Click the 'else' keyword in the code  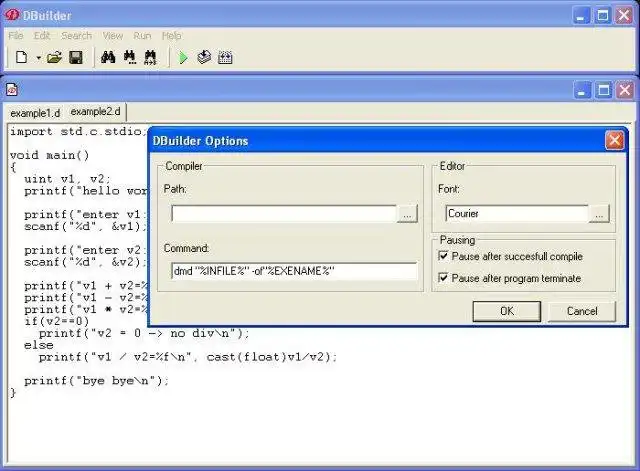[39, 345]
